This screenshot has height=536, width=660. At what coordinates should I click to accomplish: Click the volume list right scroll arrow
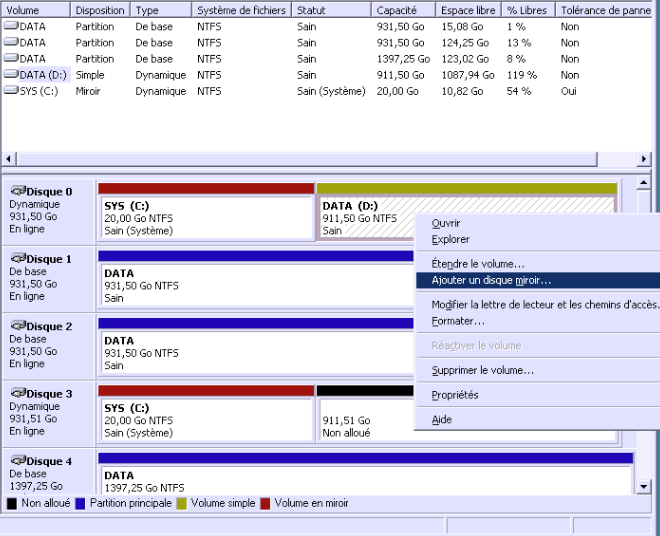tap(644, 159)
